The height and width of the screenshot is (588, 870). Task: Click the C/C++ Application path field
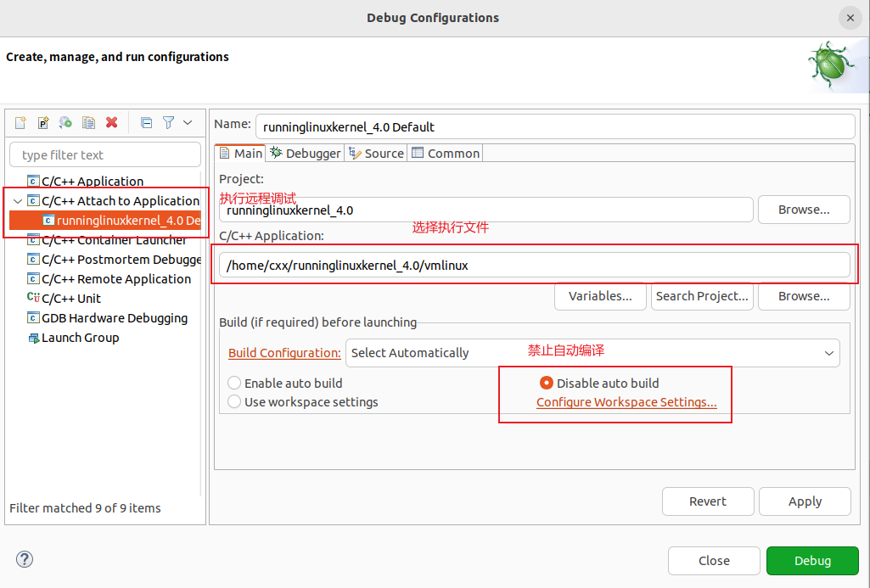(x=534, y=266)
